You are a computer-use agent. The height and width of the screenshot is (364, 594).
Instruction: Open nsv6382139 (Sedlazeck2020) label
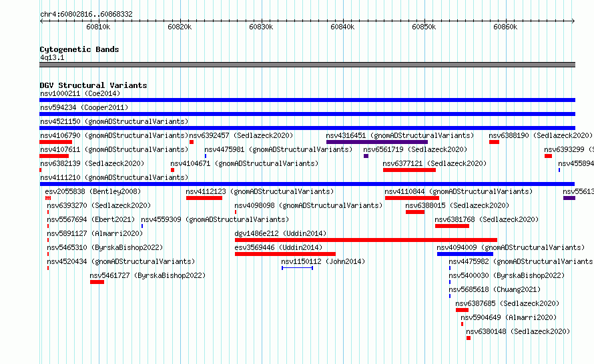click(x=92, y=163)
